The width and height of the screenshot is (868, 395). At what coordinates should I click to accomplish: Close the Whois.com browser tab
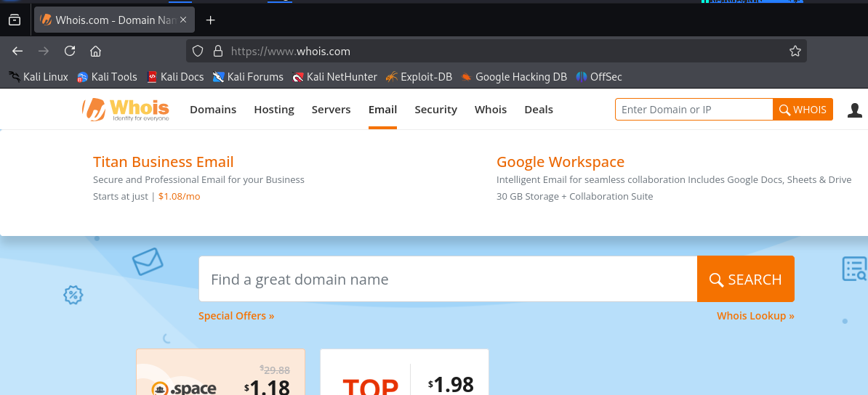coord(184,20)
